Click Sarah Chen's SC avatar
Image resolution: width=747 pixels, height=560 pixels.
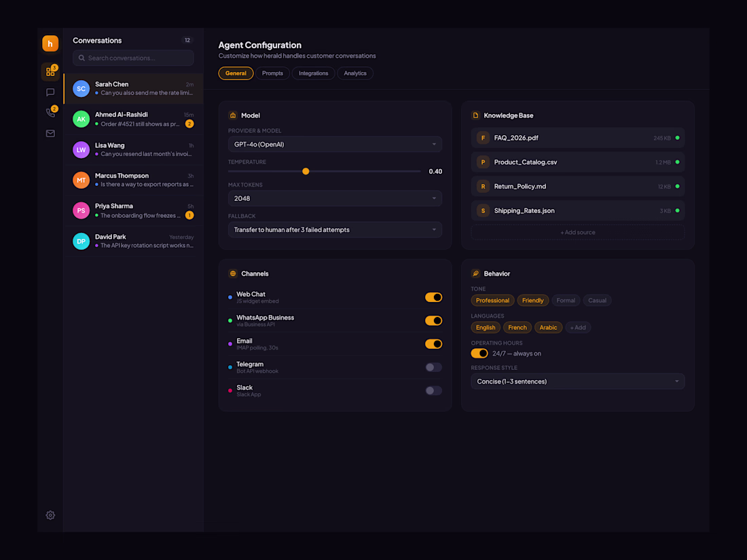pos(81,88)
